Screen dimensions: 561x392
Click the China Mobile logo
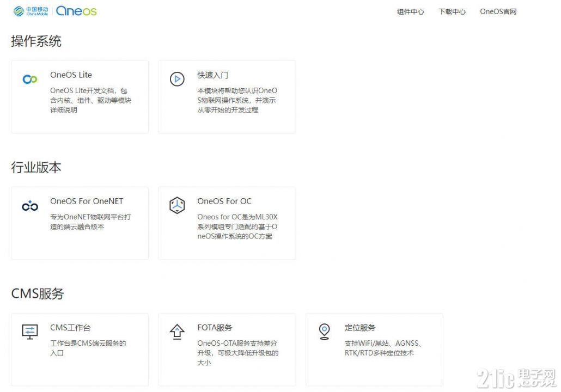coord(31,11)
